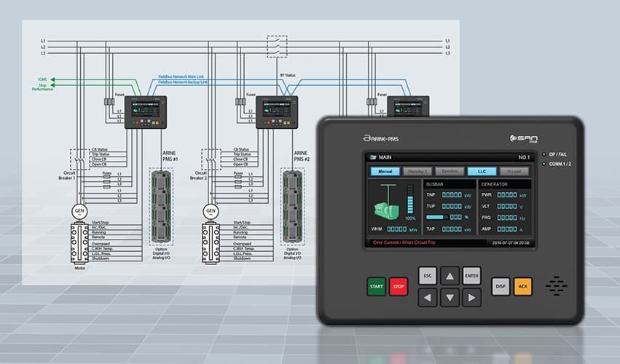Click the DISP button
Viewport: 620px width, 364px height.
501,287
